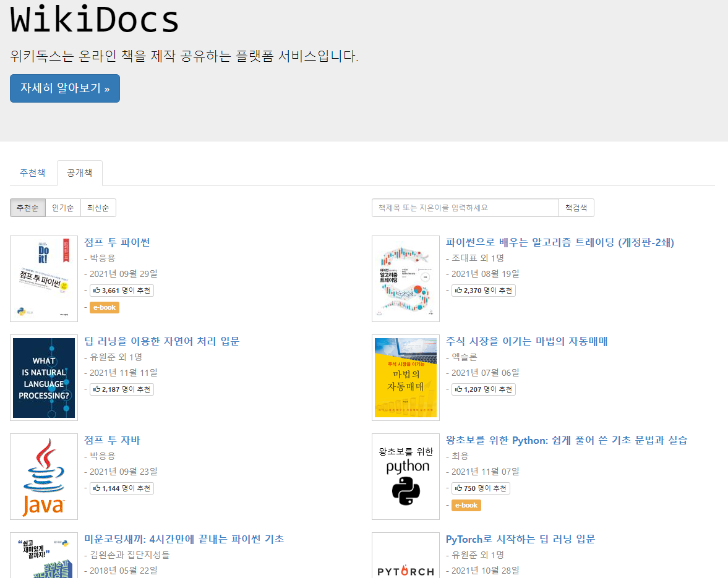
Task: Open the 점프 투 자바 book link
Action: tap(112, 440)
